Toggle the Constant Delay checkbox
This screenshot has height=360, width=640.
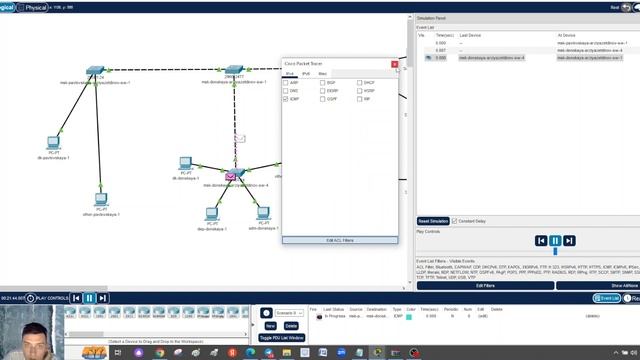coord(454,221)
